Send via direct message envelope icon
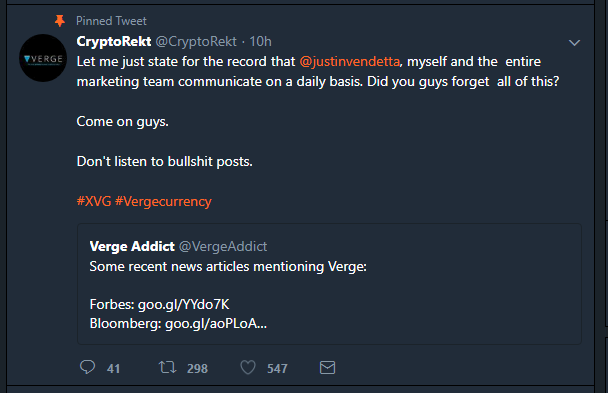 click(x=327, y=367)
